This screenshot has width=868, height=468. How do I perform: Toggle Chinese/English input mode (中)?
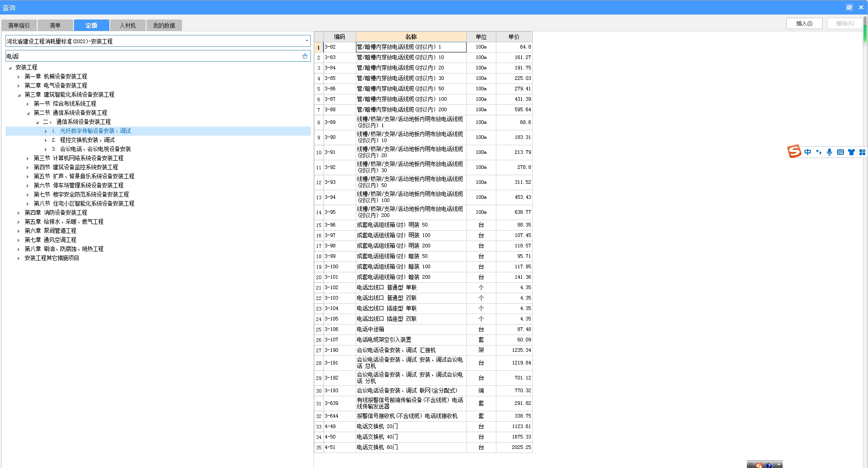click(x=808, y=153)
